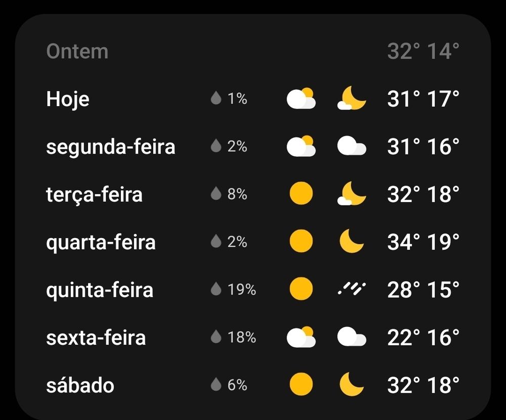Tap the 8% precipitation value for terça-feira
This screenshot has width=506, height=420.
click(237, 194)
